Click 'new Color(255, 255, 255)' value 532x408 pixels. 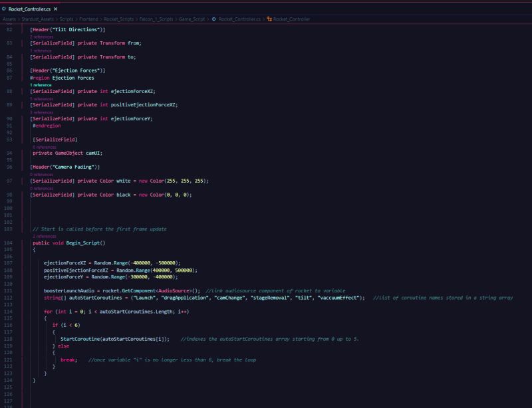(172, 181)
